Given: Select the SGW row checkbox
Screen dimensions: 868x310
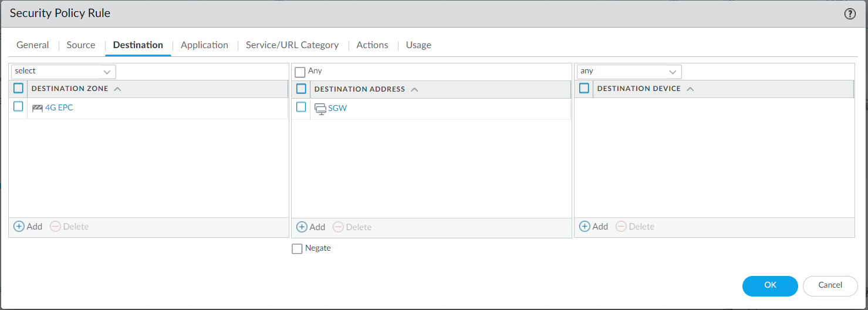Looking at the screenshot, I should coord(301,107).
